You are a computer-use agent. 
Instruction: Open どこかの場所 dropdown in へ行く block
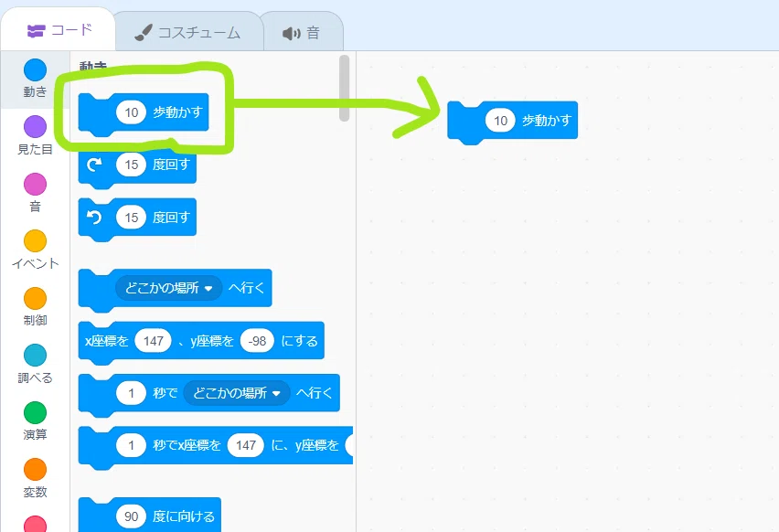[169, 288]
